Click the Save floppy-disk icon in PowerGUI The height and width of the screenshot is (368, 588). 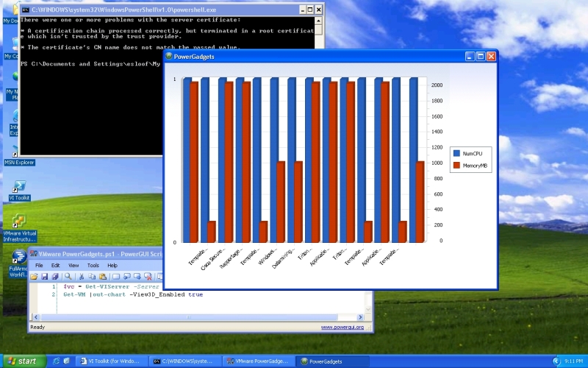pos(45,277)
